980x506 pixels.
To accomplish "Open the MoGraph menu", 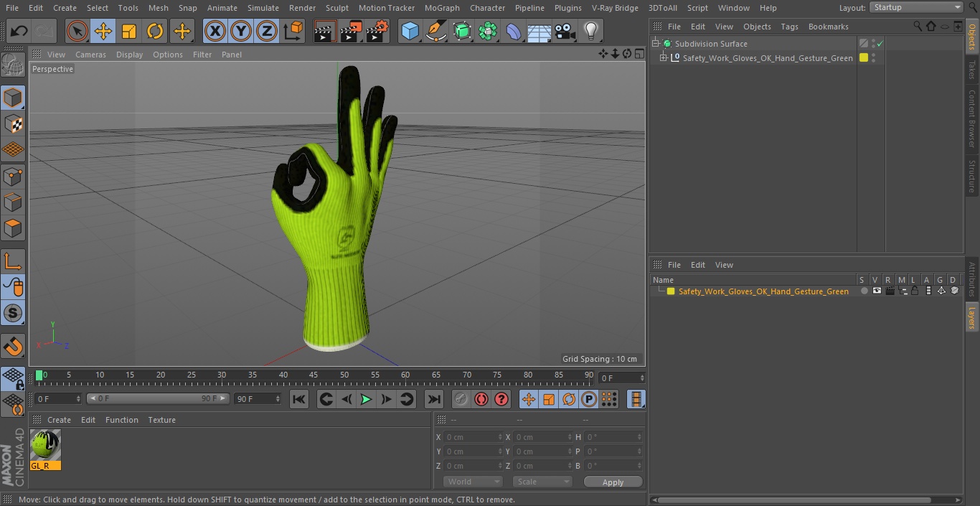I will click(x=442, y=8).
